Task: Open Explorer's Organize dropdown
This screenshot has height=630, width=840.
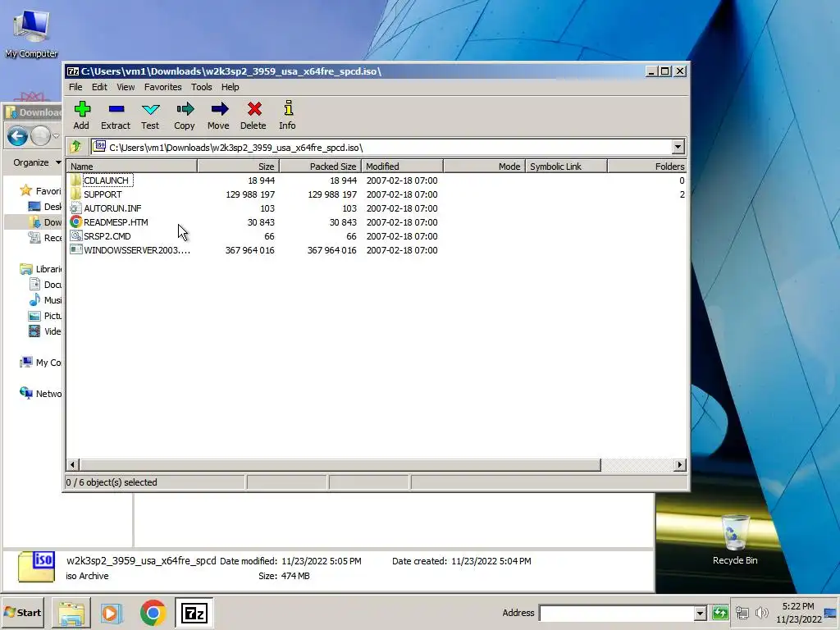Action: click(x=37, y=162)
